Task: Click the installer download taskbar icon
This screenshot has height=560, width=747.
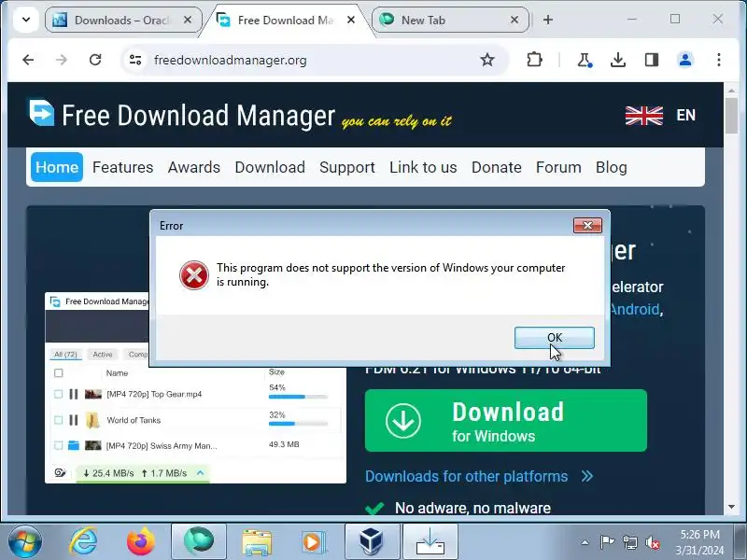Action: click(430, 541)
